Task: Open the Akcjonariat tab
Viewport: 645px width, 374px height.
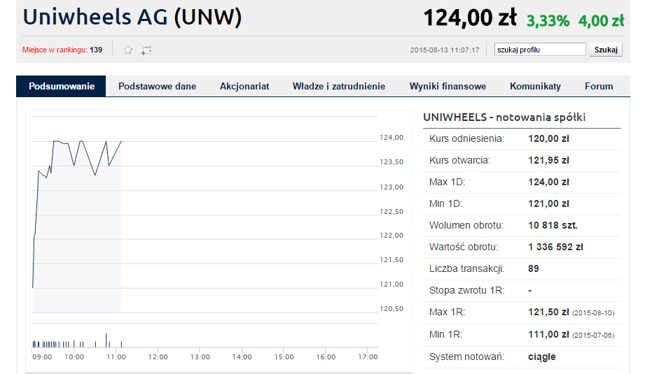Action: [x=244, y=86]
